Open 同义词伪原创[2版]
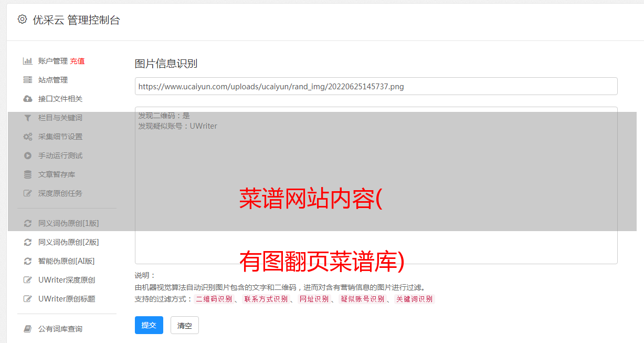Viewport: 644px width, 343px height. coord(69,242)
